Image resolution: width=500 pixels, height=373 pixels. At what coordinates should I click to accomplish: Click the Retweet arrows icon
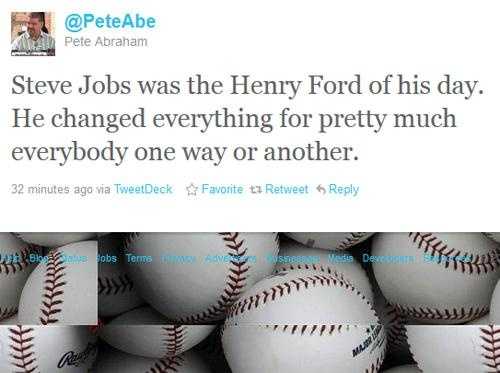[255, 190]
